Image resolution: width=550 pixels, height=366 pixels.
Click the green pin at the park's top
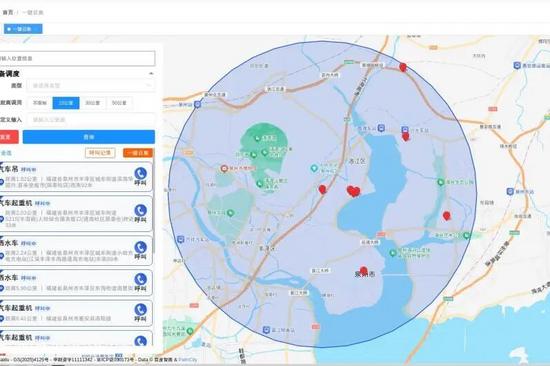pos(257,138)
